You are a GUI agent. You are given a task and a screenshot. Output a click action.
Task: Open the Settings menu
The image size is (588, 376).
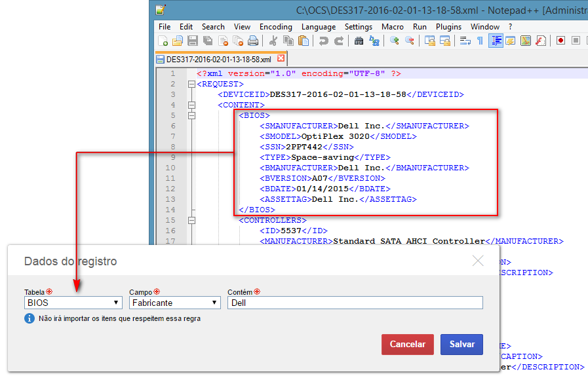tap(359, 27)
